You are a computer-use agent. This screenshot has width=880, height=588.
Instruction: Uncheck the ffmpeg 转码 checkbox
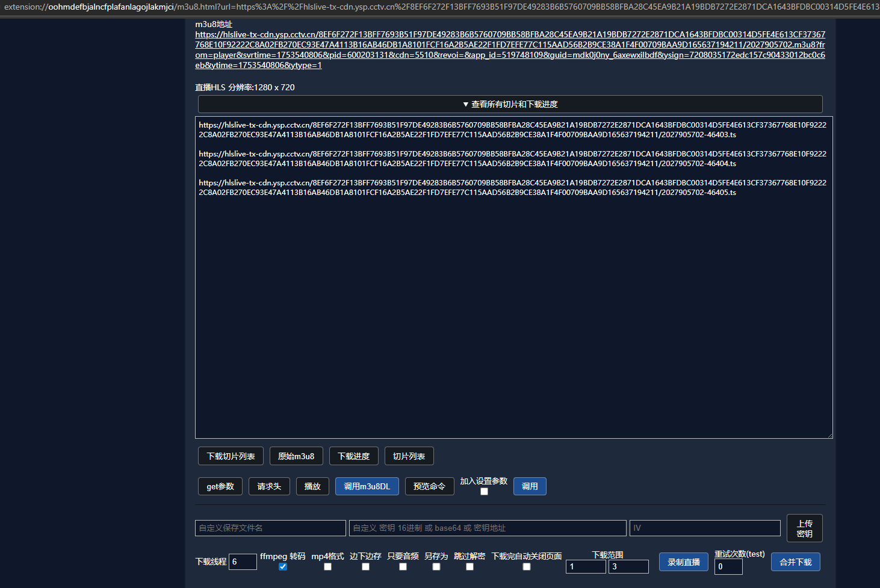click(283, 567)
